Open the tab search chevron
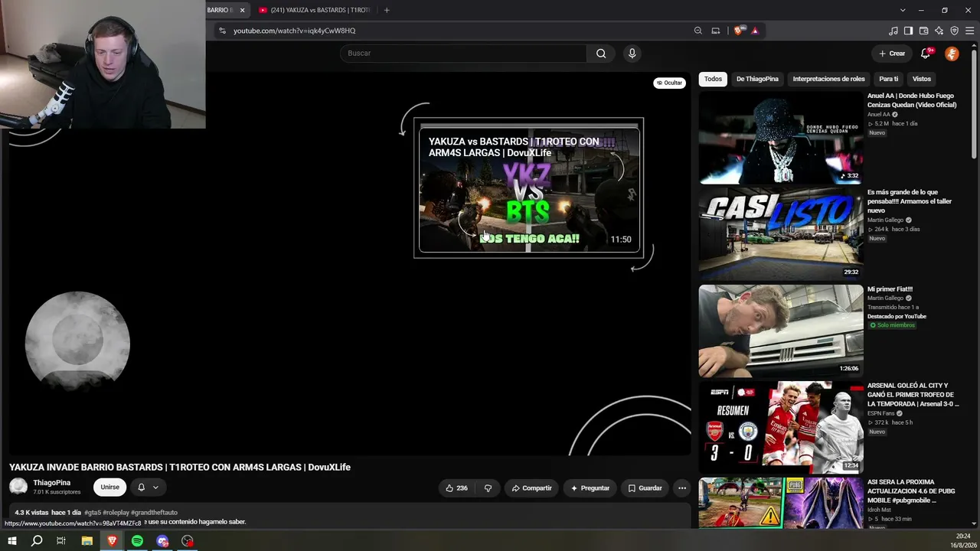This screenshot has width=980, height=551. tap(903, 10)
